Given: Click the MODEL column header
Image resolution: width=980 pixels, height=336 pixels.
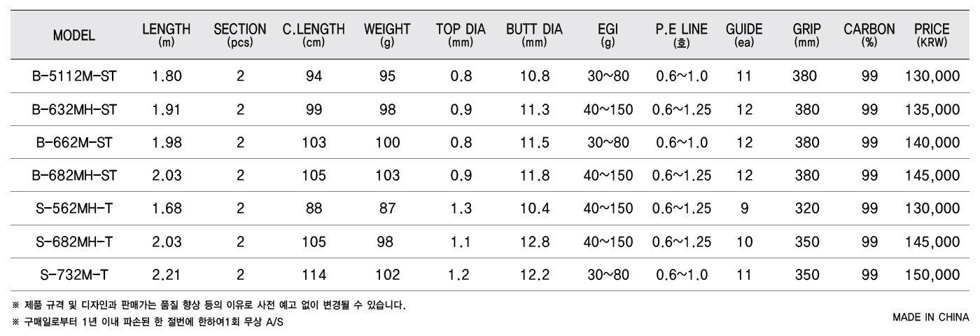Looking at the screenshot, I should (73, 34).
